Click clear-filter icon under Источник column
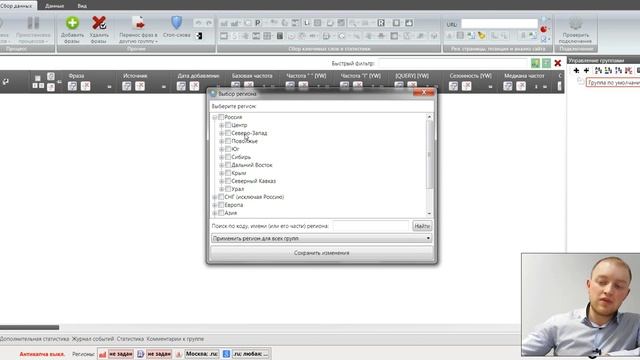640x360 pixels. tap(140, 86)
